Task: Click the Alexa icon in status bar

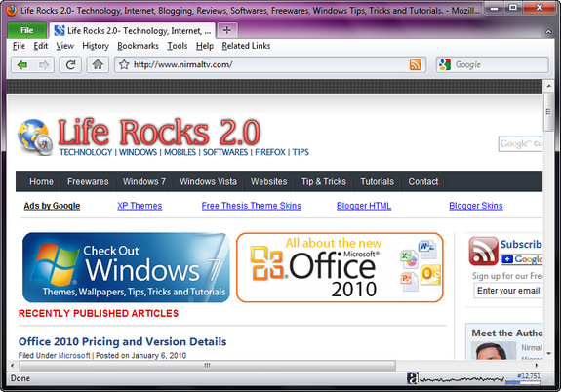Action: point(413,378)
